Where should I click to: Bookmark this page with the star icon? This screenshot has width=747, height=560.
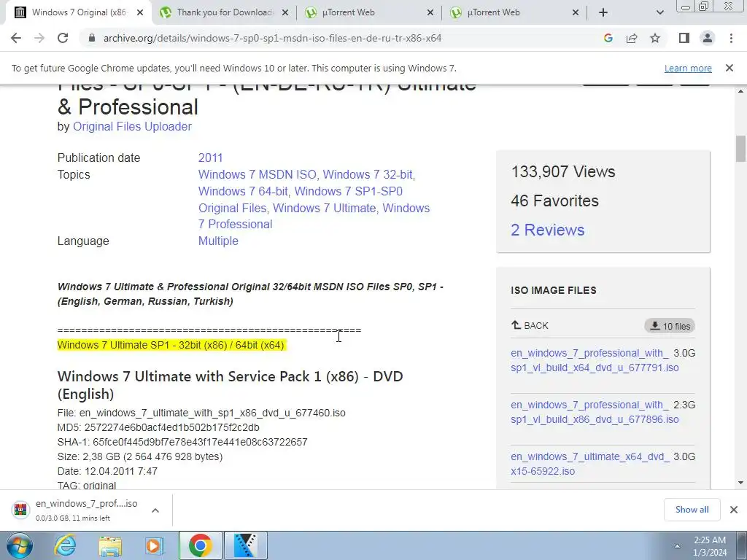click(655, 38)
